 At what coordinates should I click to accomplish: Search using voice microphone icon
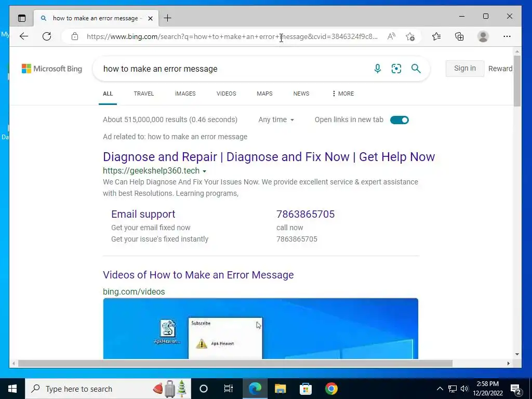(x=377, y=69)
